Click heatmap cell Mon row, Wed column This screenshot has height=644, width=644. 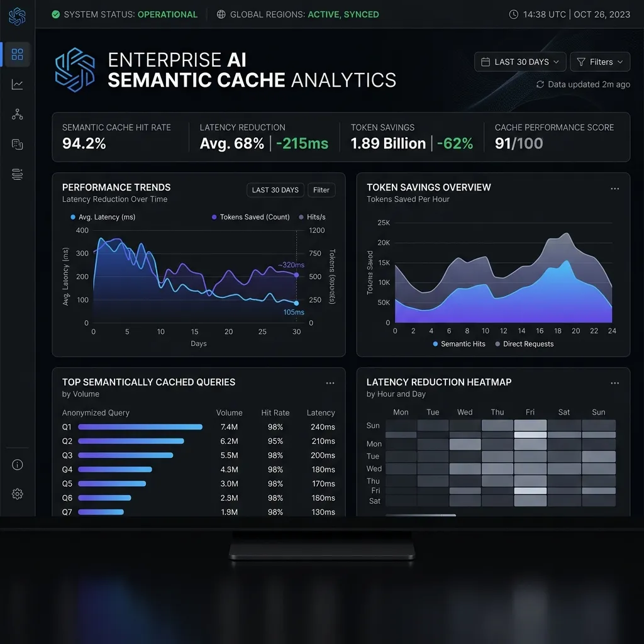pos(465,444)
